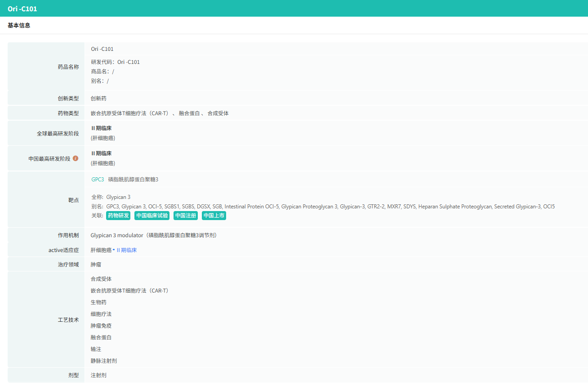This screenshot has height=383, width=588.
Task: Select the 工艺技术 row label
Action: pyautogui.click(x=68, y=320)
